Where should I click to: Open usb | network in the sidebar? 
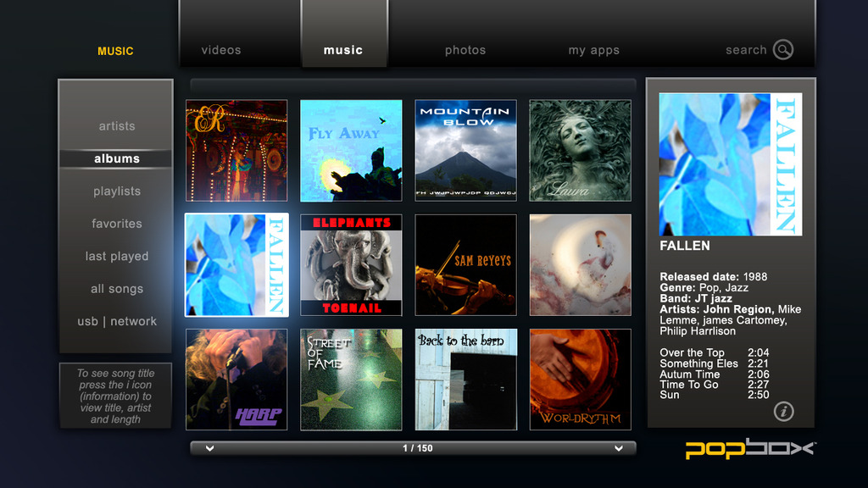pos(117,321)
